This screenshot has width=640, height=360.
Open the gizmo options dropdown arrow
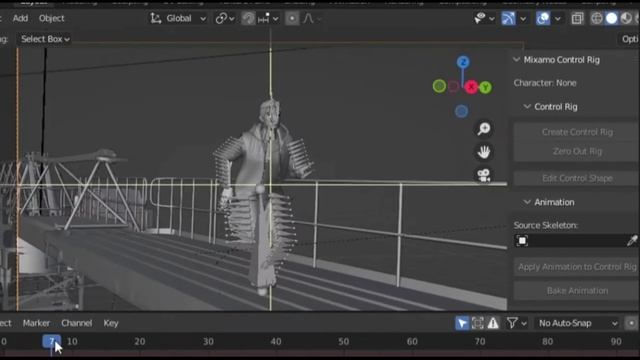click(523, 19)
